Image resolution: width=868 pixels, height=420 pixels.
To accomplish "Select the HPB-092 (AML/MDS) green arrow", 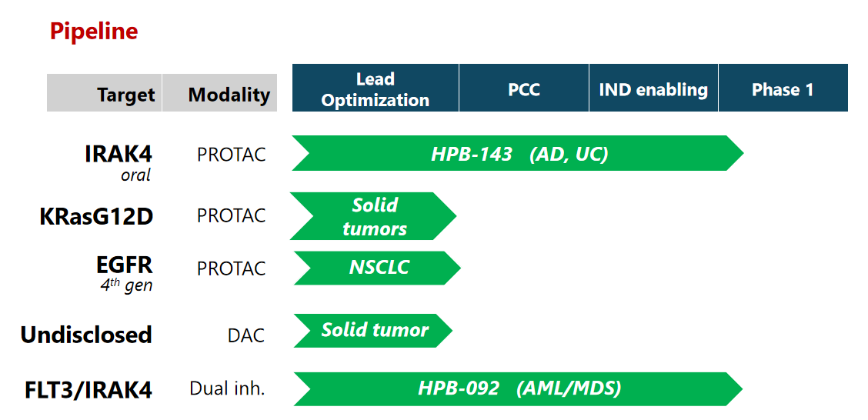I will pos(518,388).
